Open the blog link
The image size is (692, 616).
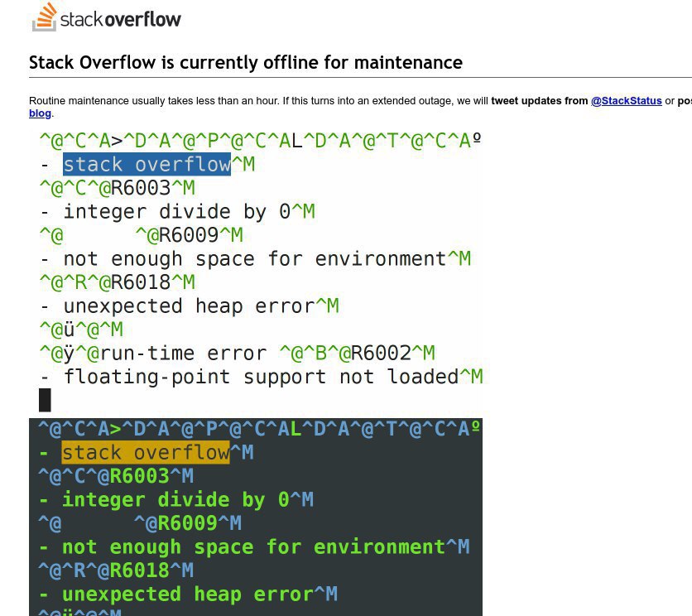click(x=41, y=113)
